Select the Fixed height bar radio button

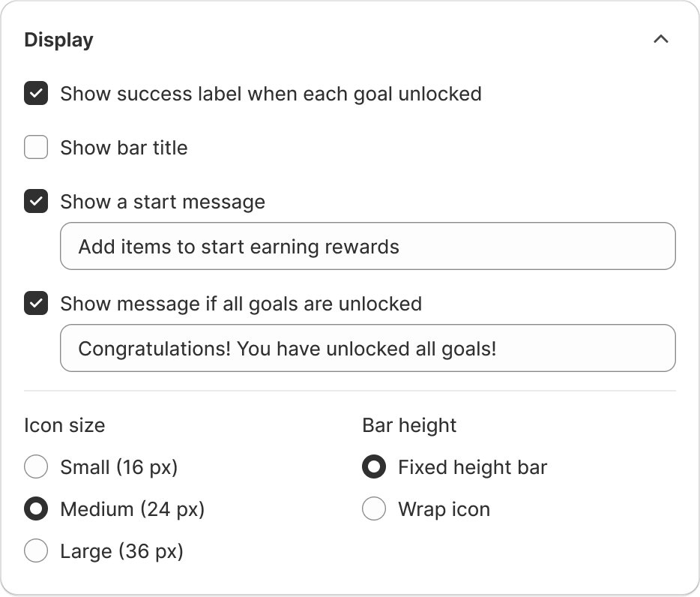click(x=374, y=467)
